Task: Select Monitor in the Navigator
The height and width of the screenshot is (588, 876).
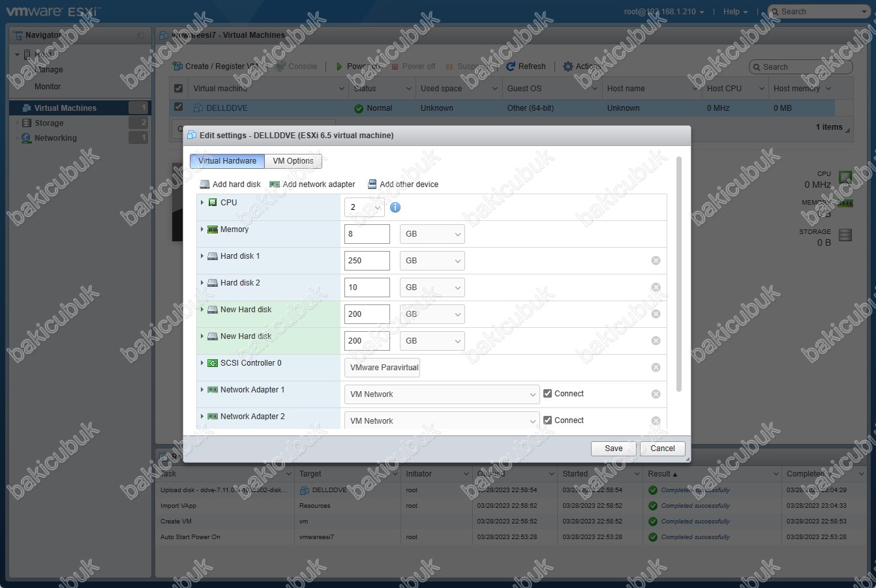Action: (48, 87)
